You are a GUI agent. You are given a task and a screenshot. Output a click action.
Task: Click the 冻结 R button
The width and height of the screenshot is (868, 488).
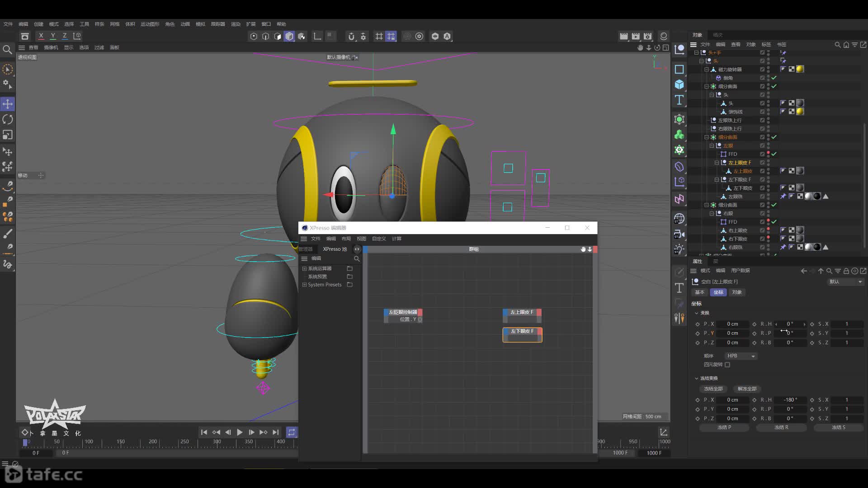pos(781,427)
